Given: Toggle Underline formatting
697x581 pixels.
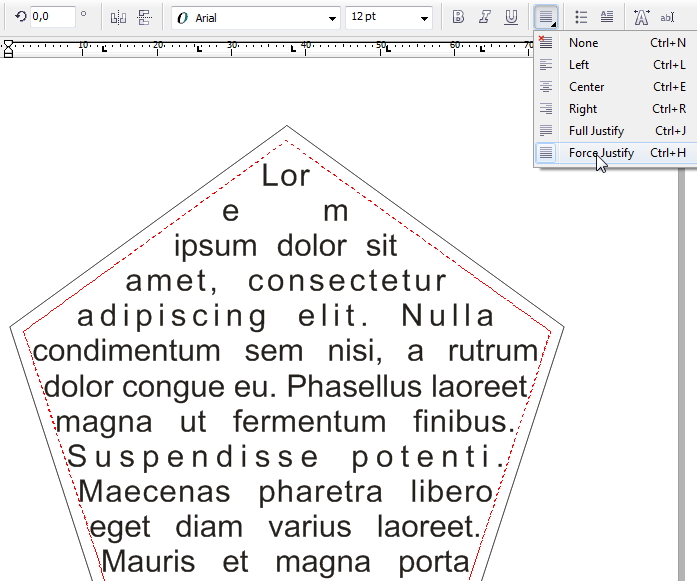Looking at the screenshot, I should (x=511, y=17).
